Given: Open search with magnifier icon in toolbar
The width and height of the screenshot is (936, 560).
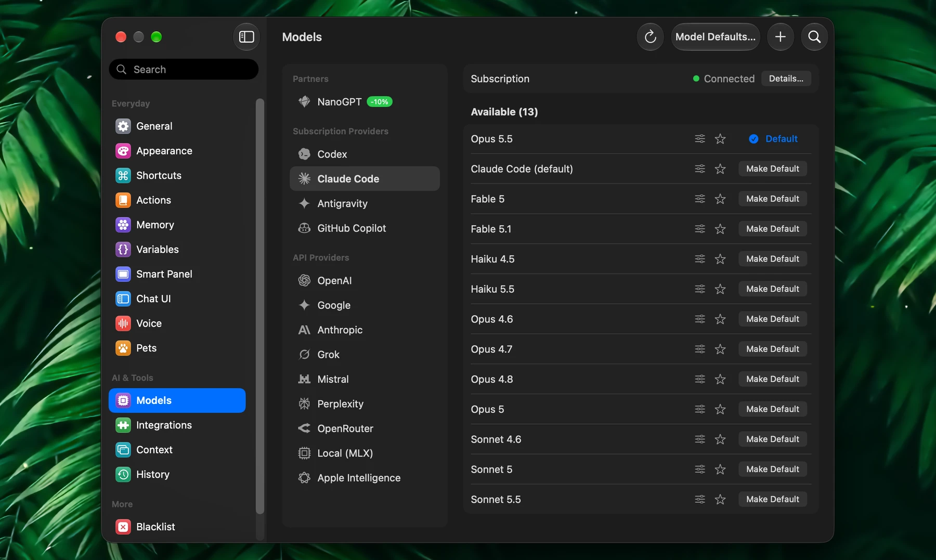Looking at the screenshot, I should [814, 37].
